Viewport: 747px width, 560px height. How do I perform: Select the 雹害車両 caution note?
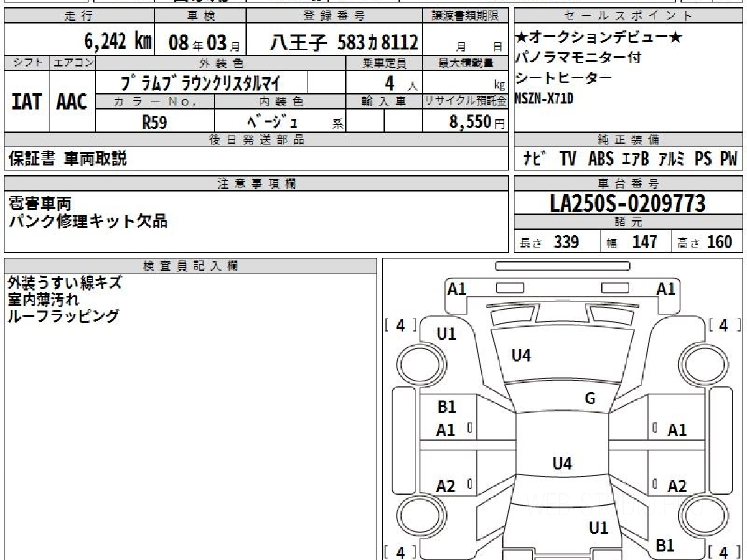click(x=40, y=203)
